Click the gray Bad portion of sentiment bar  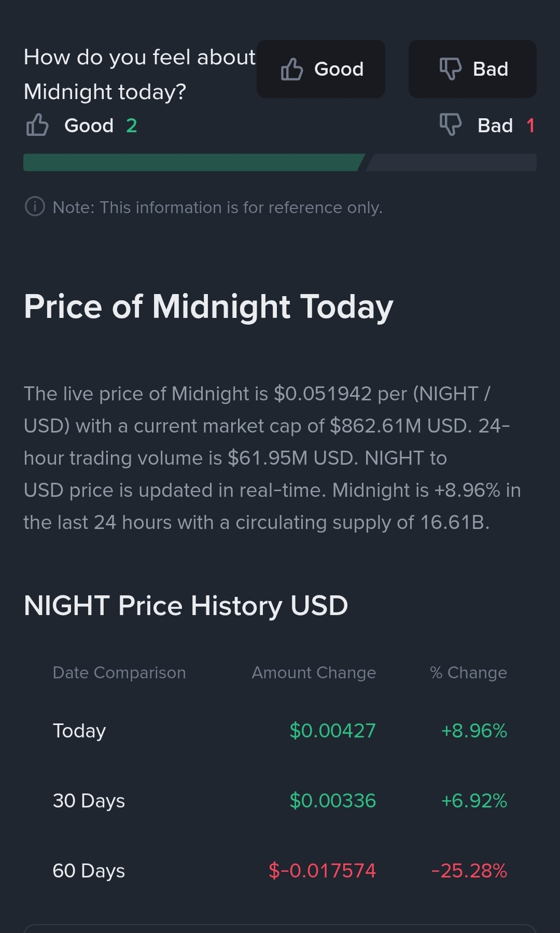point(451,162)
